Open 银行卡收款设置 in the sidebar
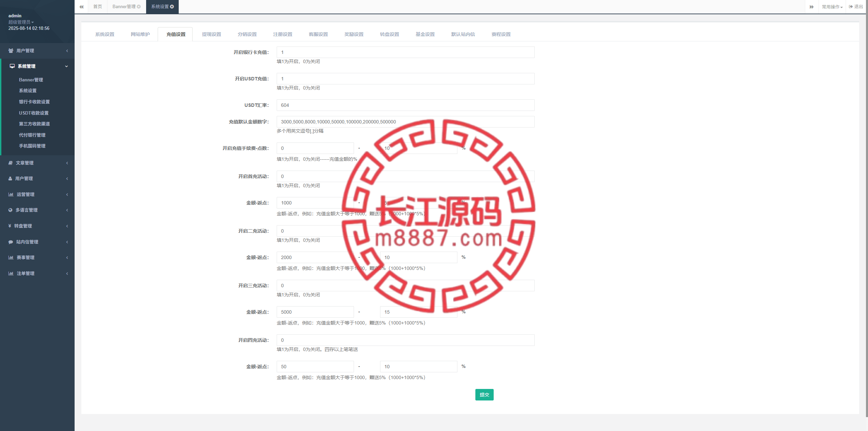 (x=34, y=102)
